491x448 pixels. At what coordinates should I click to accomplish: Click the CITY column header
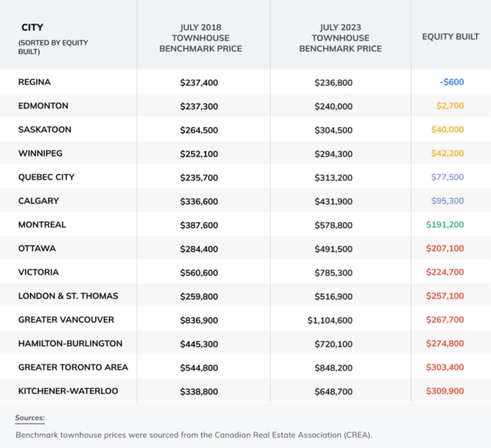point(32,28)
